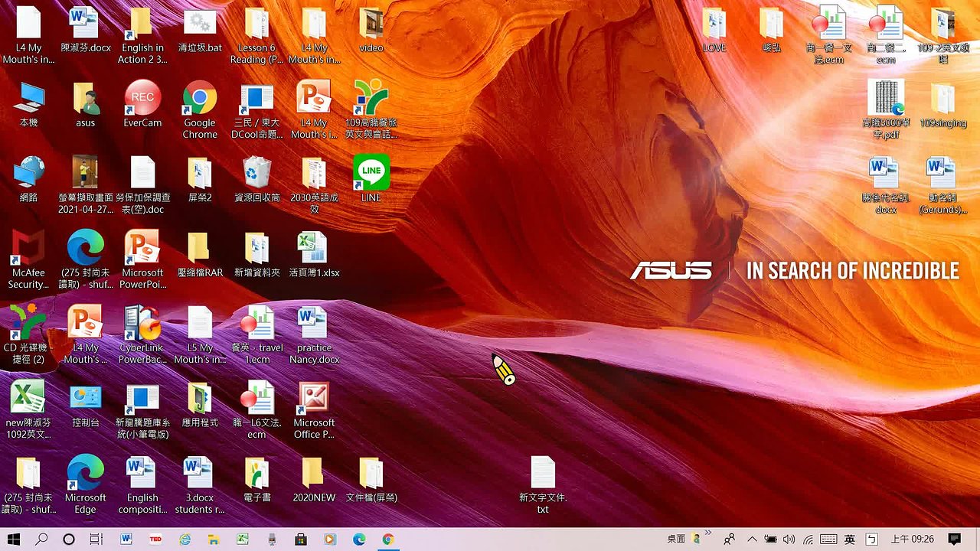
Task: Launch CyberLink PowerBackup shortcut
Action: 142,336
